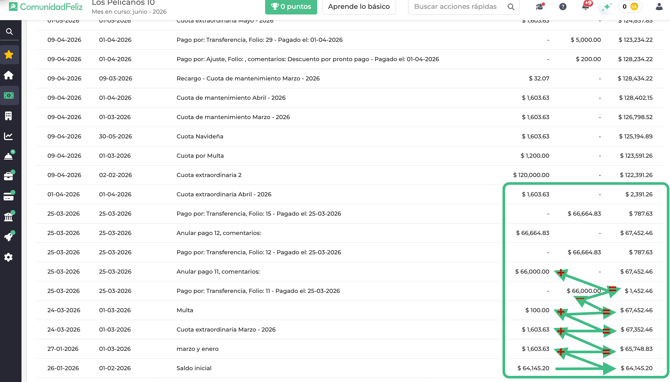Screen dimensions: 670x382
Task: Open the user profile icon
Action: (x=659, y=6)
